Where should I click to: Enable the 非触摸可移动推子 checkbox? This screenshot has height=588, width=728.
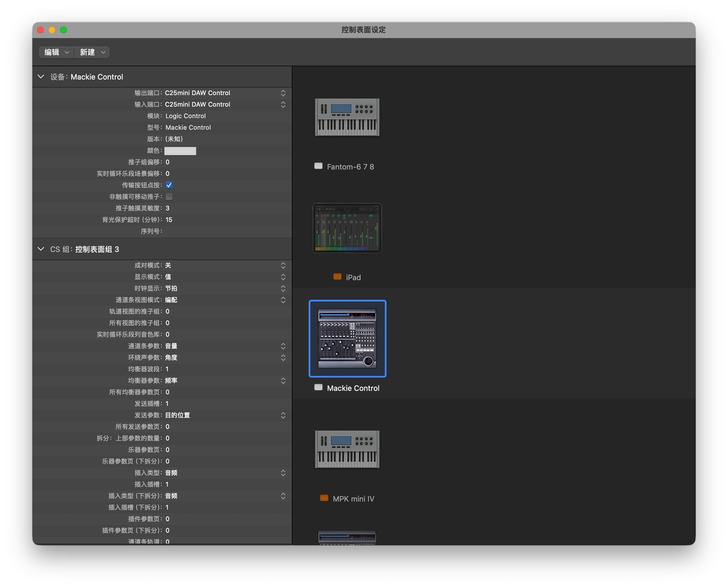coord(169,197)
